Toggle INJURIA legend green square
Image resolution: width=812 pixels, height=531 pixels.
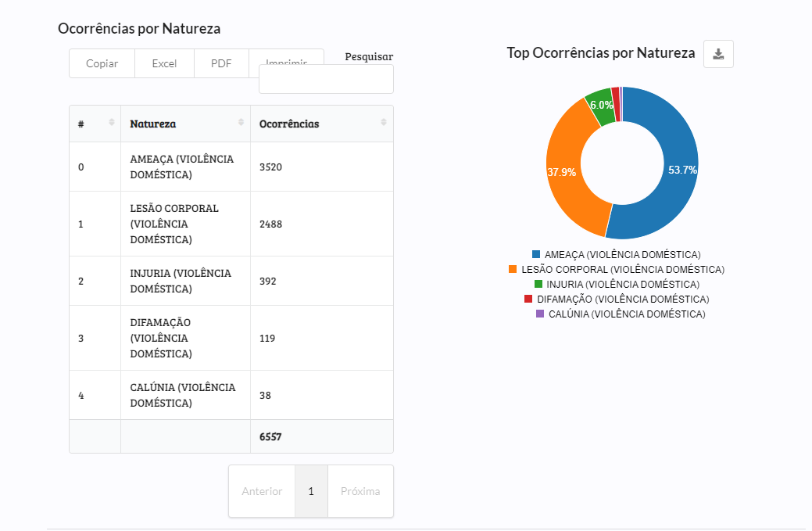pos(538,284)
